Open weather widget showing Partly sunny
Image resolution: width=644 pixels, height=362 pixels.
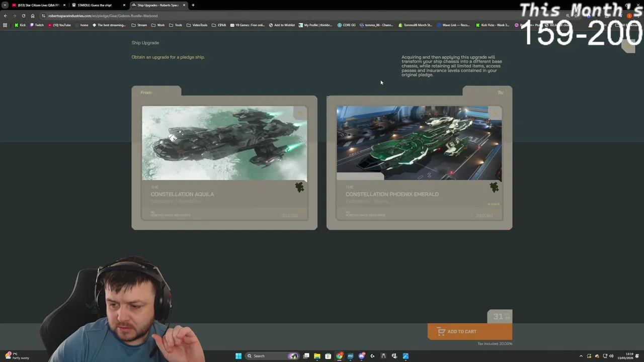tap(16, 356)
